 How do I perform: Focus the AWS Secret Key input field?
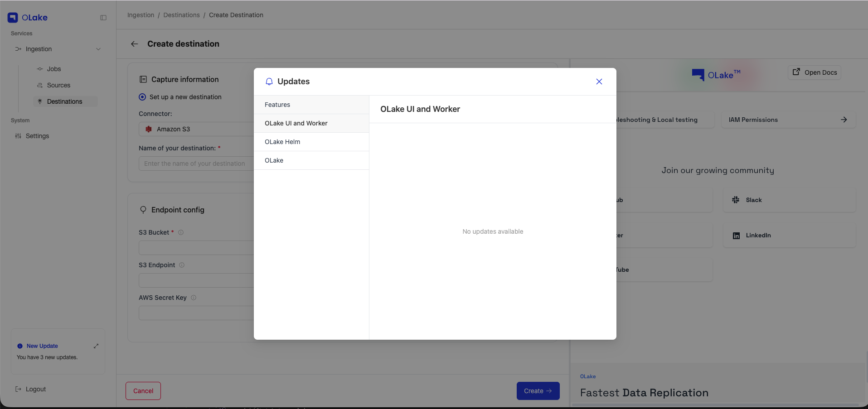[x=196, y=313]
